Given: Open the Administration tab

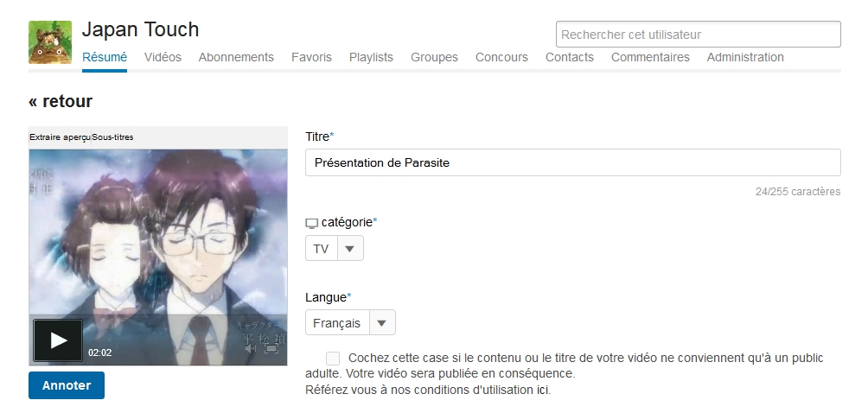Looking at the screenshot, I should pyautogui.click(x=745, y=58).
